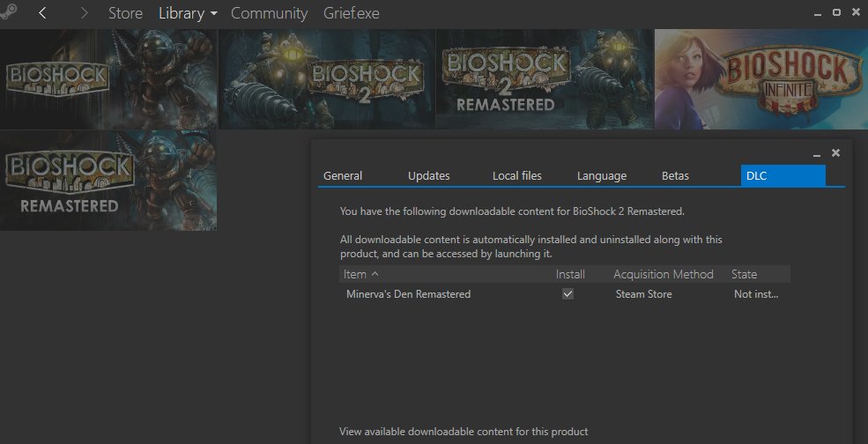
Task: Select the BioShock game tile
Action: coord(108,79)
